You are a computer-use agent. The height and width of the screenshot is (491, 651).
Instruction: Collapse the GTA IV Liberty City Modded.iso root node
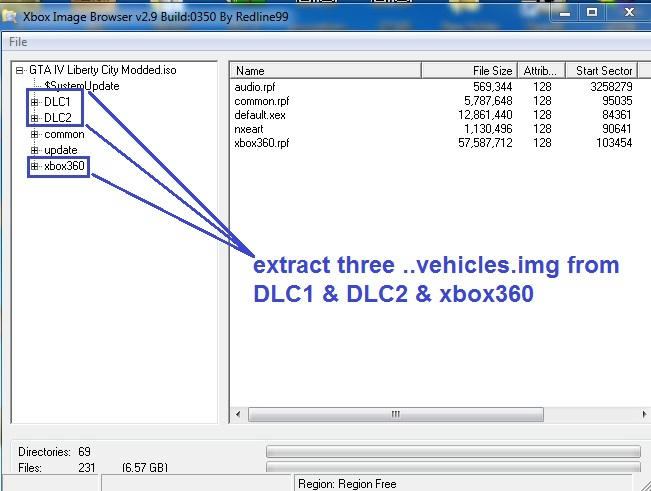click(x=19, y=70)
